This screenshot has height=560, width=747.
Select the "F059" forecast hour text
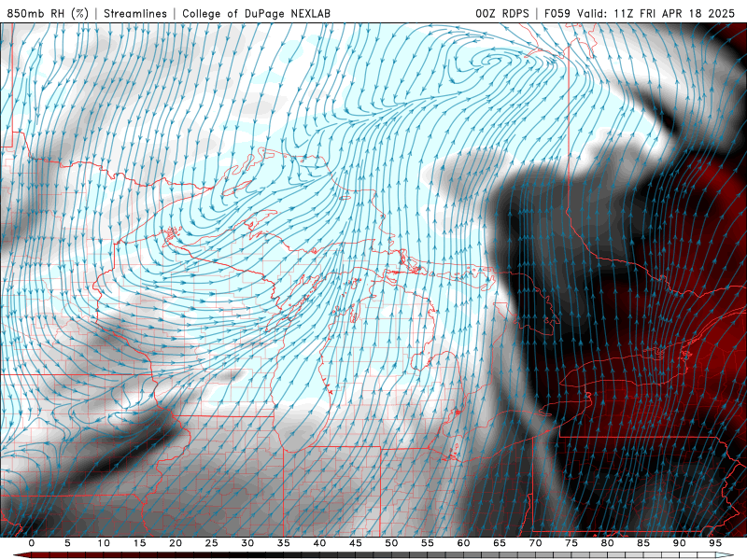557,13
